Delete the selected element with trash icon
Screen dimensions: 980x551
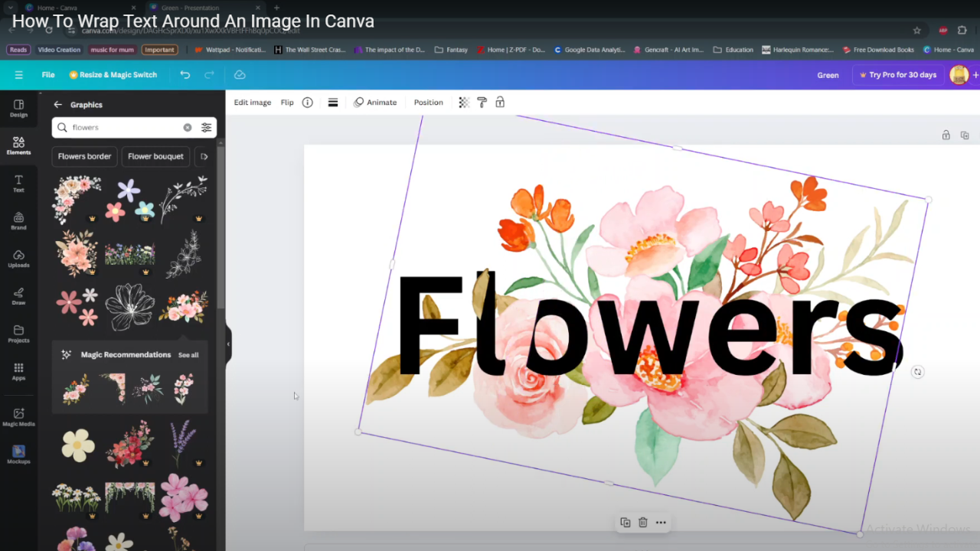tap(643, 523)
